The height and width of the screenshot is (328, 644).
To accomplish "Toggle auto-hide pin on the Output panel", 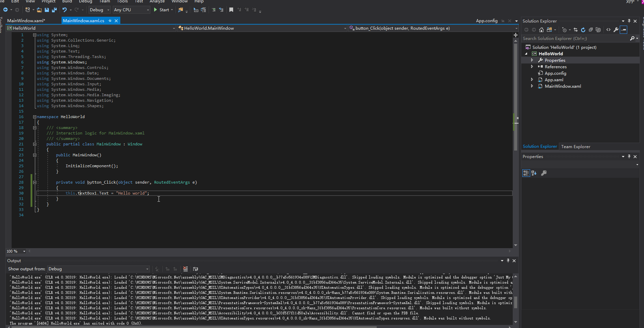I will [508, 261].
